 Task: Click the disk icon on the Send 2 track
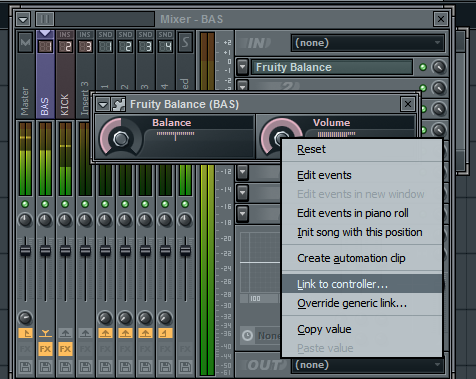point(125,367)
